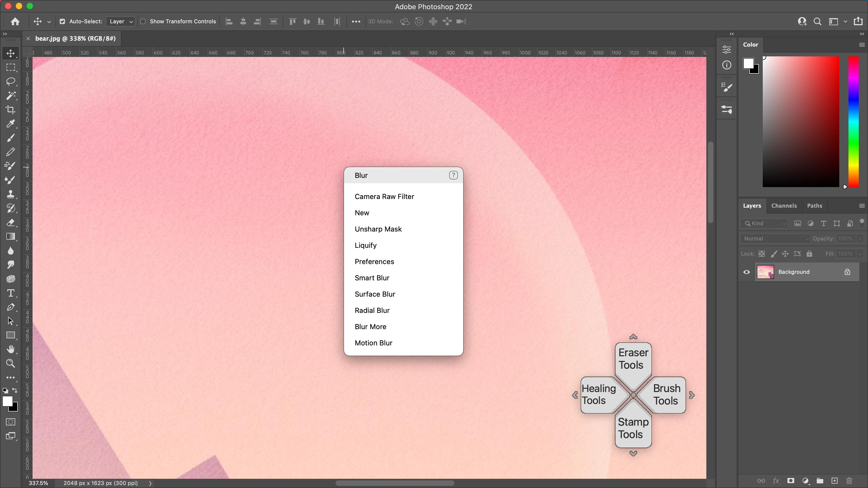The width and height of the screenshot is (868, 488).
Task: Switch to the Channels tab
Action: (784, 206)
